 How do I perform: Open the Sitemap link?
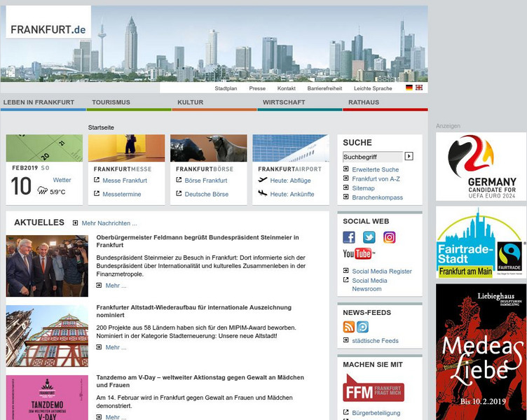coord(363,188)
